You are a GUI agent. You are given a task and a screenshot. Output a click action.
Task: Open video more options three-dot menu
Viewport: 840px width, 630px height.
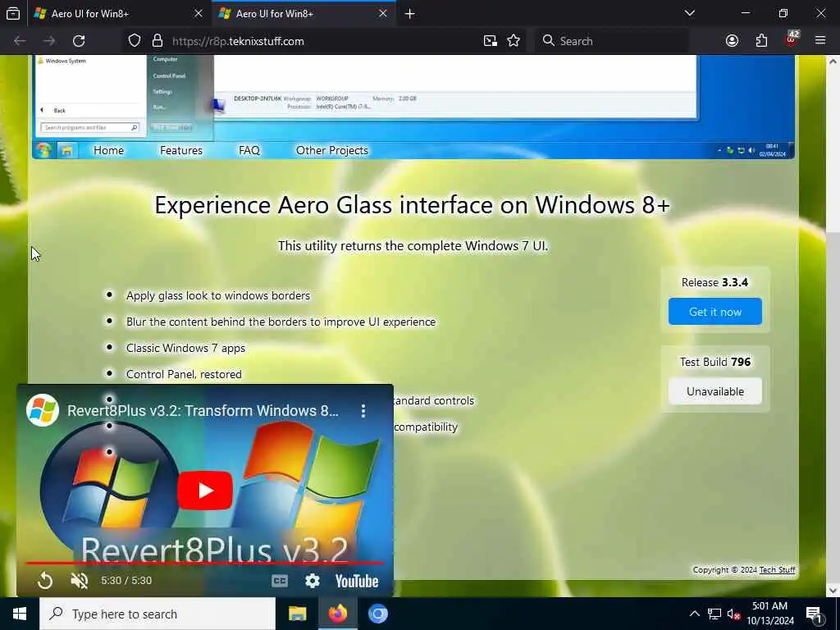click(363, 411)
